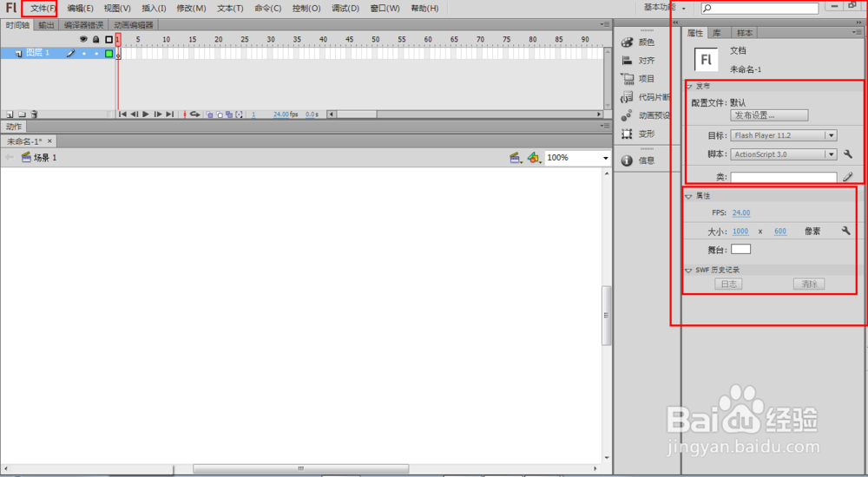Open the 信息 info panel
The width and height of the screenshot is (868, 477).
(638, 160)
